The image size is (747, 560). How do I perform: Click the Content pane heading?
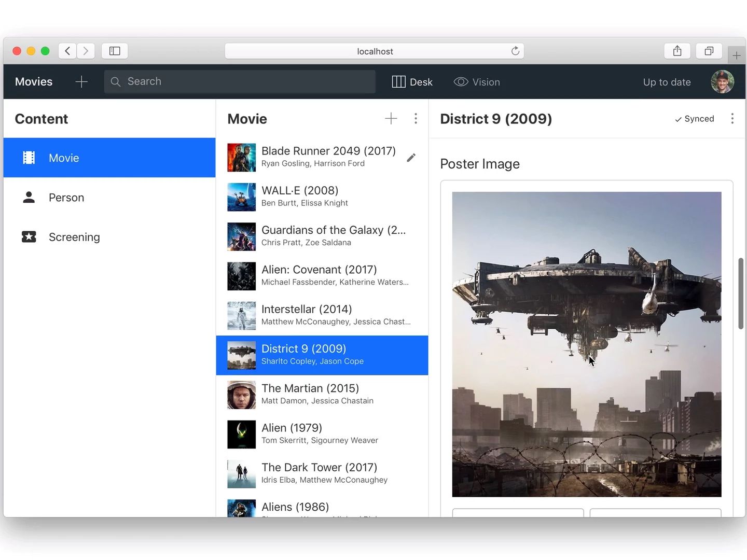41,119
